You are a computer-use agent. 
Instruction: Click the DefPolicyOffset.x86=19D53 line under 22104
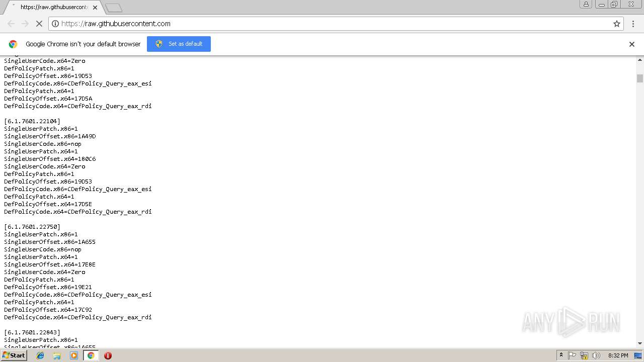[48, 182]
